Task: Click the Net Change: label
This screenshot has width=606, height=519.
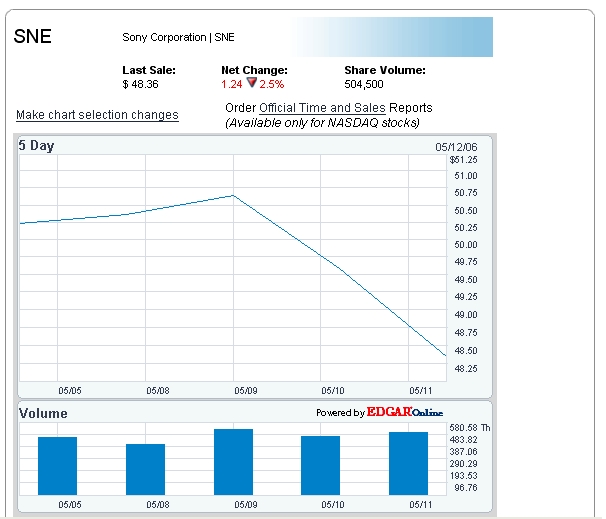Action: [x=254, y=70]
